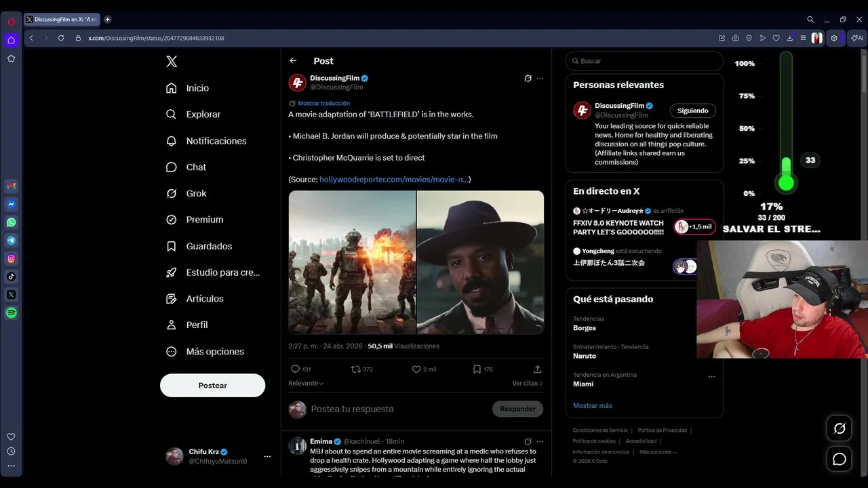868x488 pixels.
Task: Click the browser back button
Action: [31, 38]
